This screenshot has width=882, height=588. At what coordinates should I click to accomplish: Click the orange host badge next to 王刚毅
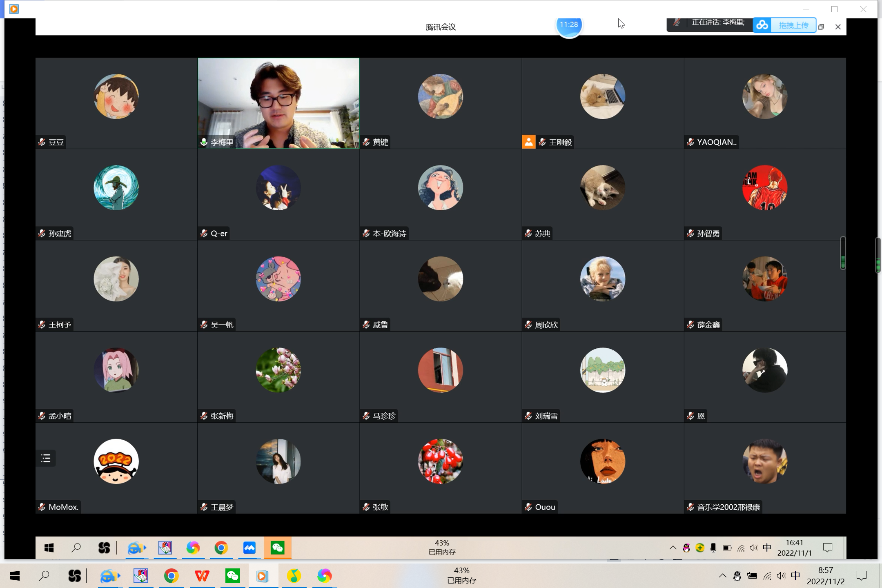tap(529, 142)
